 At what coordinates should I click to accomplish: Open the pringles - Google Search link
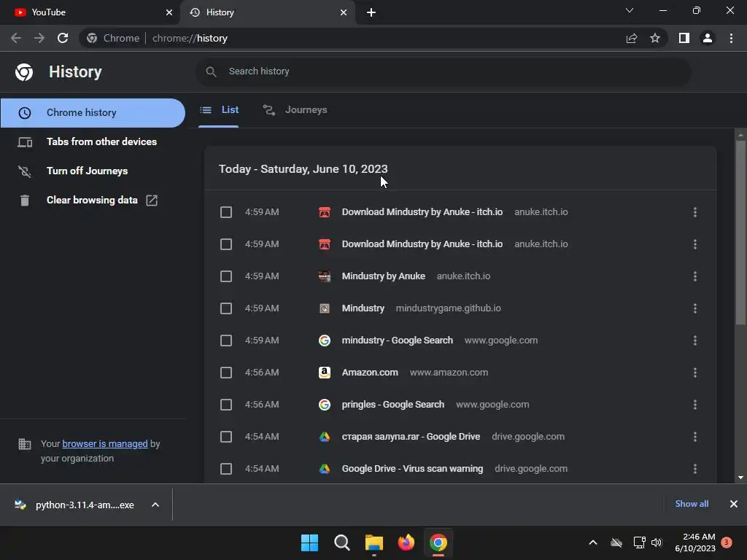[393, 405]
